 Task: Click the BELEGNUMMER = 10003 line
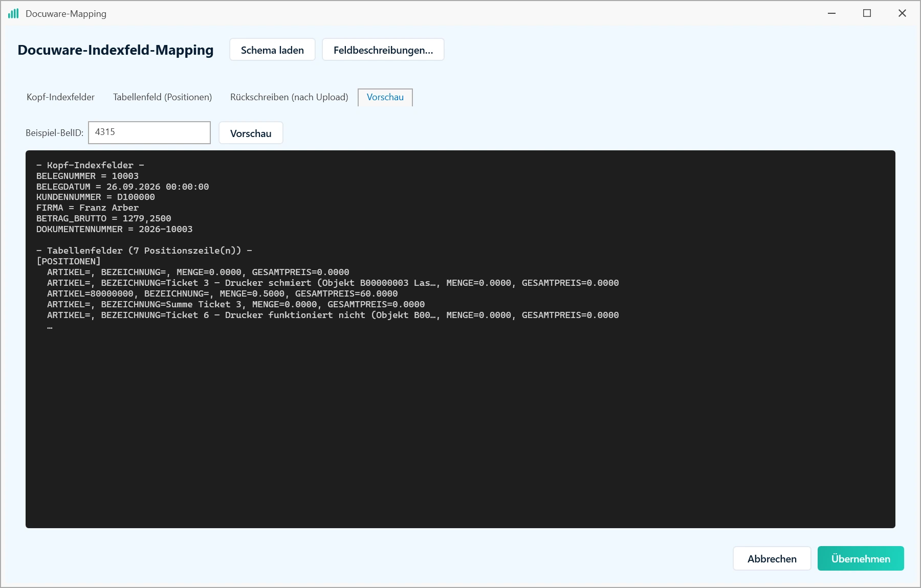coord(87,176)
